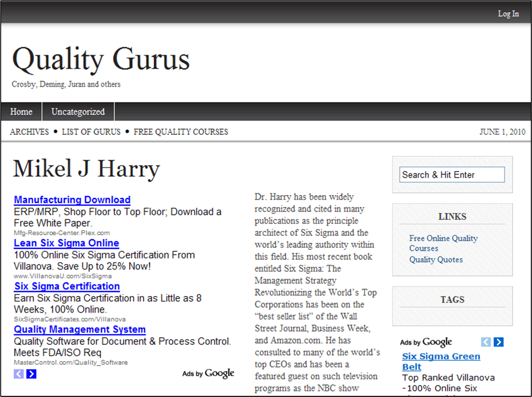
Task: Click the Log In link
Action: tap(508, 14)
